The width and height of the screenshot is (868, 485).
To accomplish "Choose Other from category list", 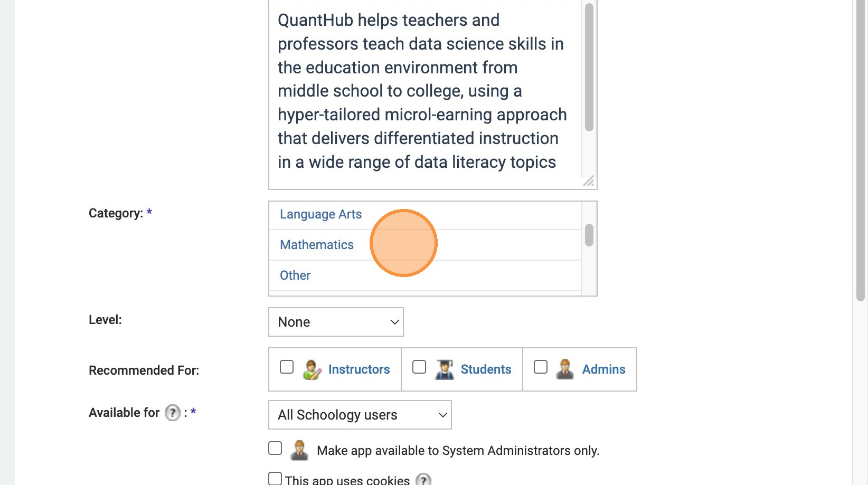I will pyautogui.click(x=295, y=275).
